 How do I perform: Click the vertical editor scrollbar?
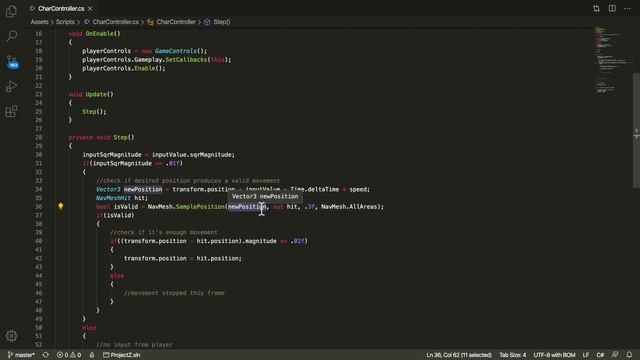tap(636, 131)
